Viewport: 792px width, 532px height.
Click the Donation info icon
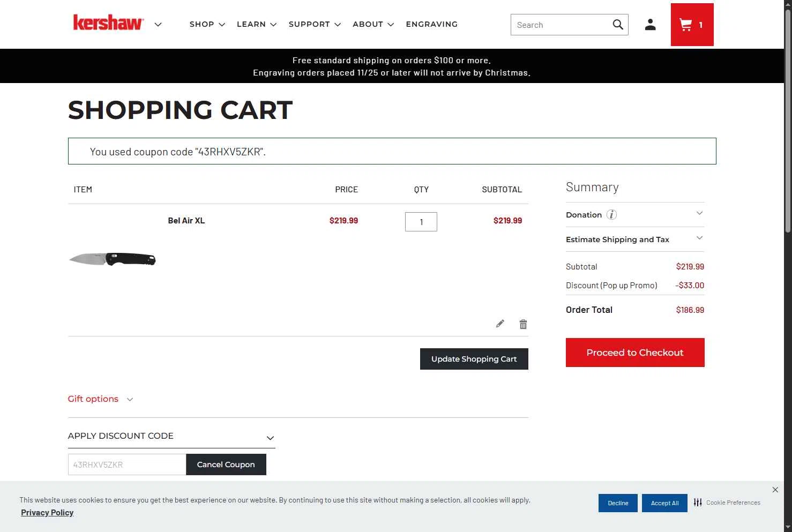pos(611,215)
